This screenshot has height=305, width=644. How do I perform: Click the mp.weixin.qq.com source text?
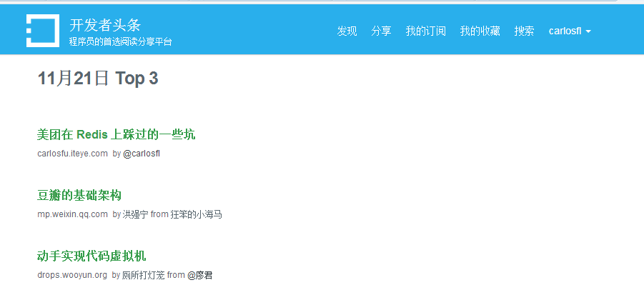click(x=72, y=214)
